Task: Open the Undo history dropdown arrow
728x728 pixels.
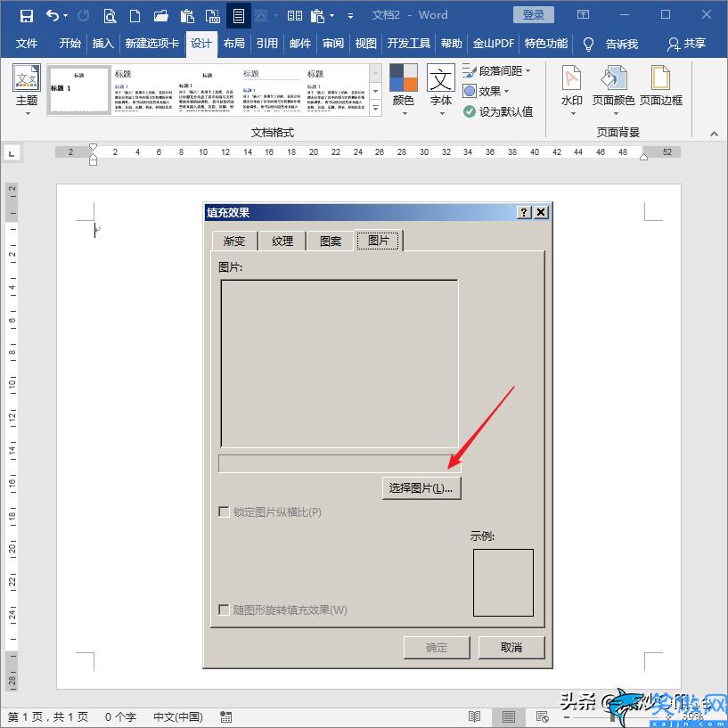Action: (x=65, y=16)
